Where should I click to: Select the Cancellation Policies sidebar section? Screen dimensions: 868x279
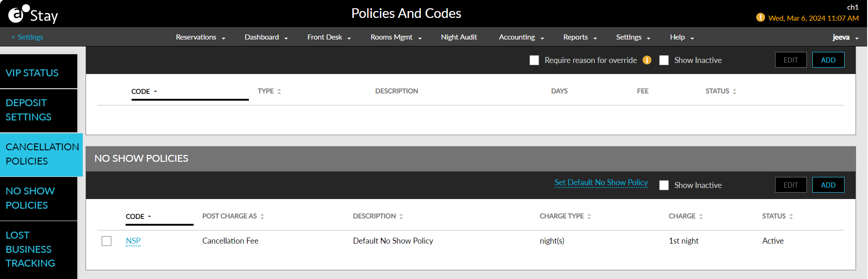(x=41, y=154)
